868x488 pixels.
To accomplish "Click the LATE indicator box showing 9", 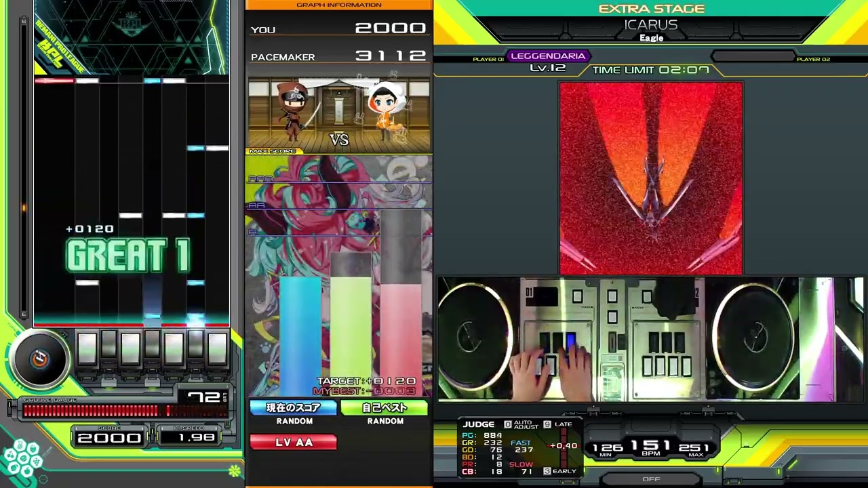I will [547, 424].
